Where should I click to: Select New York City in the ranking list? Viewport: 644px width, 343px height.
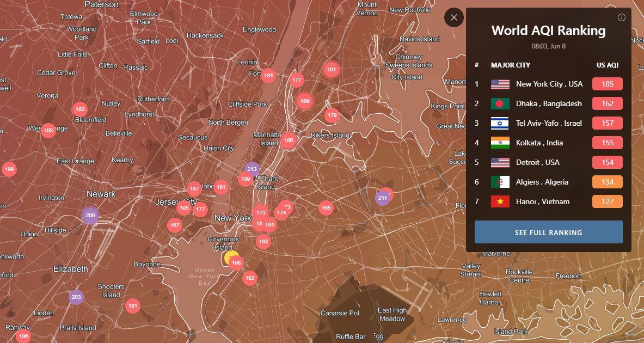pyautogui.click(x=549, y=84)
